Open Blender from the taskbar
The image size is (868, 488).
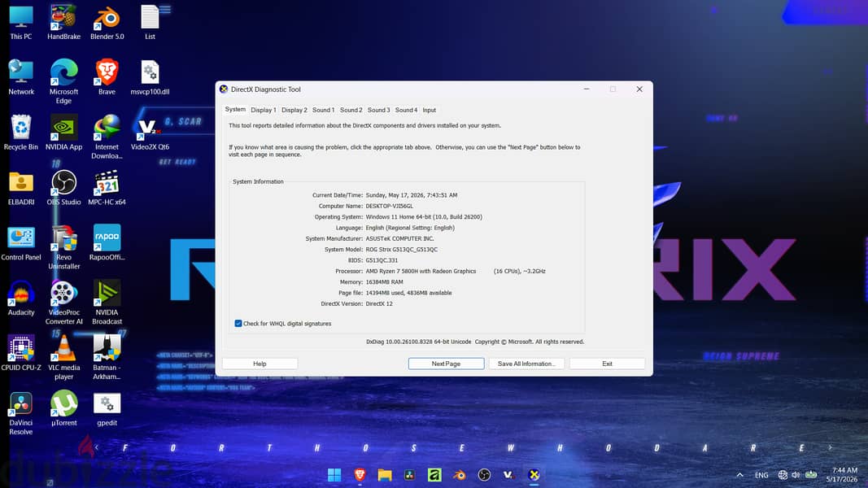pyautogui.click(x=460, y=475)
